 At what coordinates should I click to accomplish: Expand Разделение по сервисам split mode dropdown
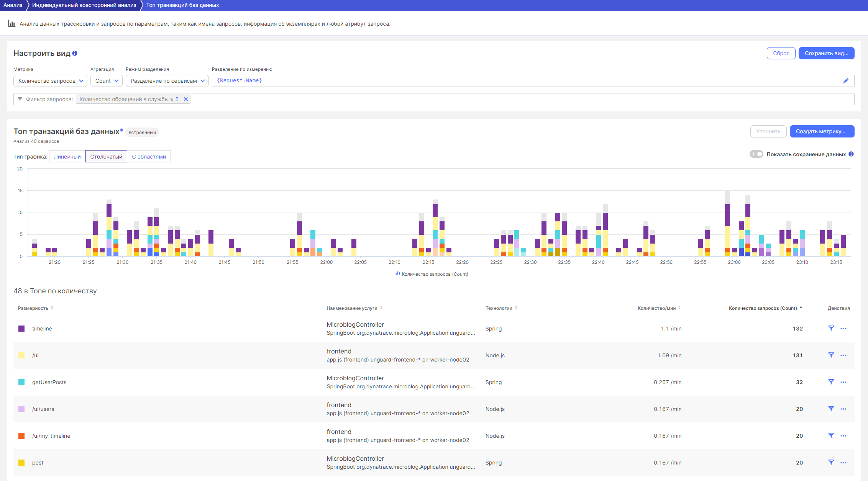pos(167,81)
